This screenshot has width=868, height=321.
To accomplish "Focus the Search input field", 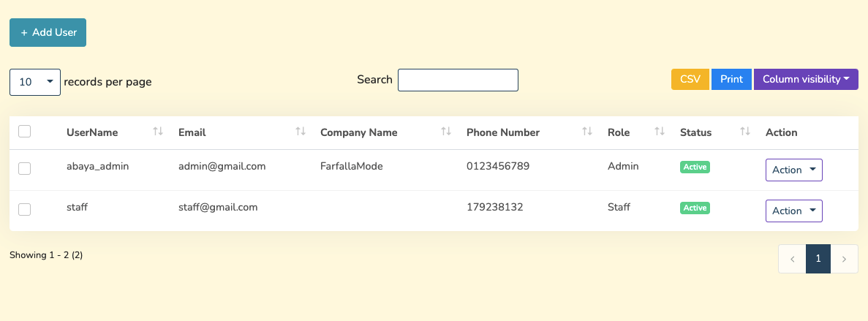I will pyautogui.click(x=458, y=80).
